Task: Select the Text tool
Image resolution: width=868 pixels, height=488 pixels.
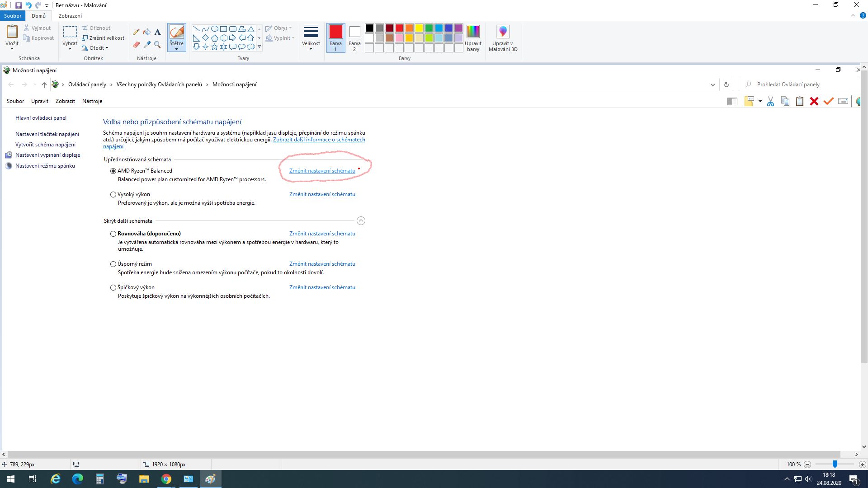Action: click(x=157, y=32)
